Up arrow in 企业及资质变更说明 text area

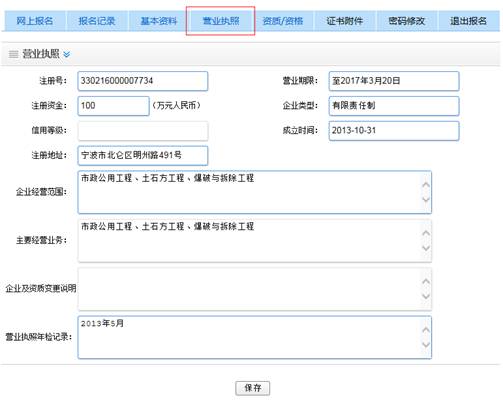[x=426, y=281]
